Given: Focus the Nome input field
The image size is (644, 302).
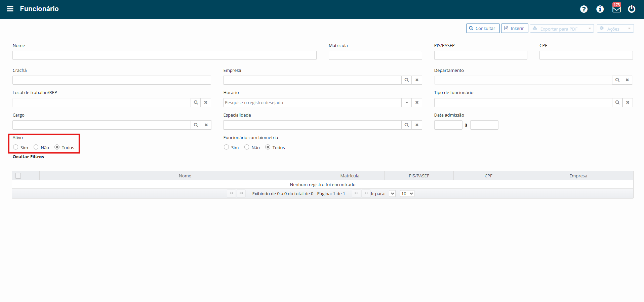Looking at the screenshot, I should point(164,55).
